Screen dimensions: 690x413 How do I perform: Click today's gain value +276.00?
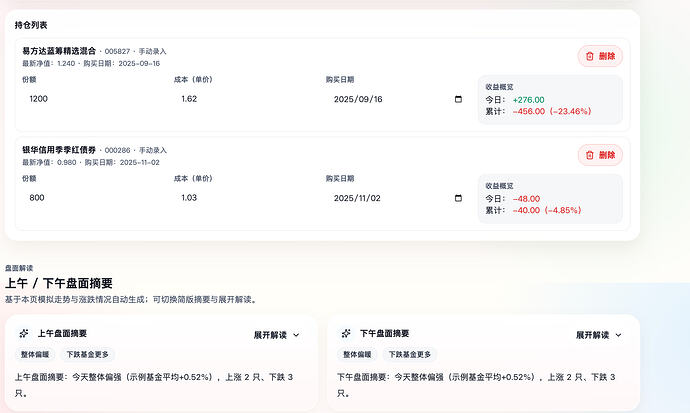coord(529,100)
